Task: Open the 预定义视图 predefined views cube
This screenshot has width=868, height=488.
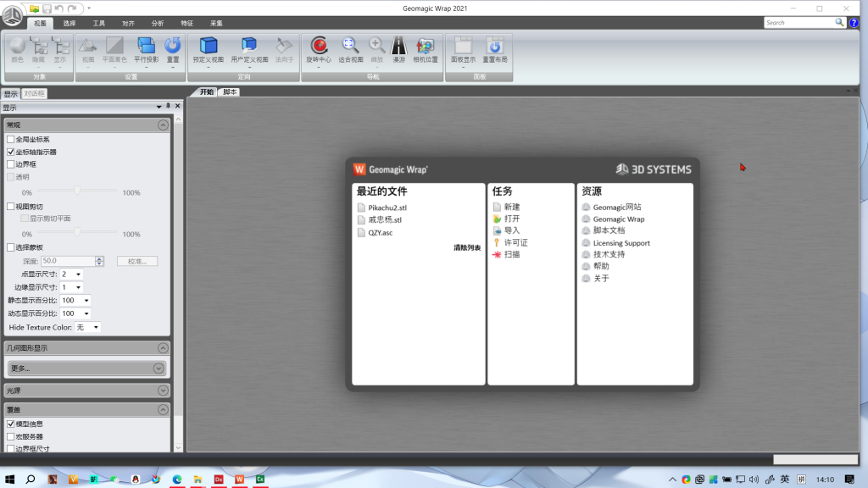Action: (x=209, y=46)
